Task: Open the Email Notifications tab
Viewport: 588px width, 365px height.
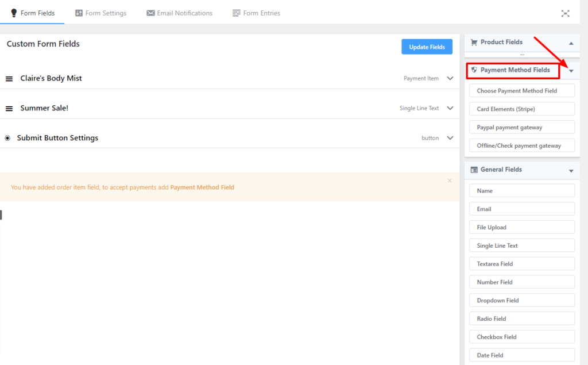Action: [179, 13]
